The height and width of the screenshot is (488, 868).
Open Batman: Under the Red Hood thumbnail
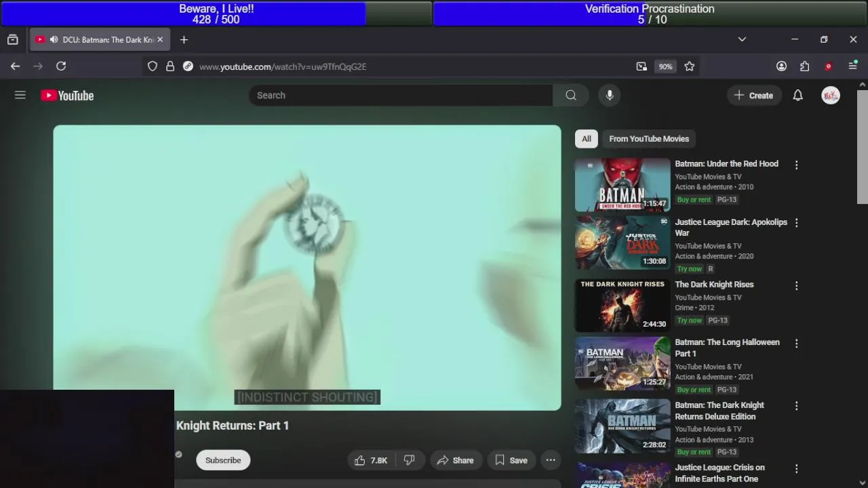(x=623, y=185)
